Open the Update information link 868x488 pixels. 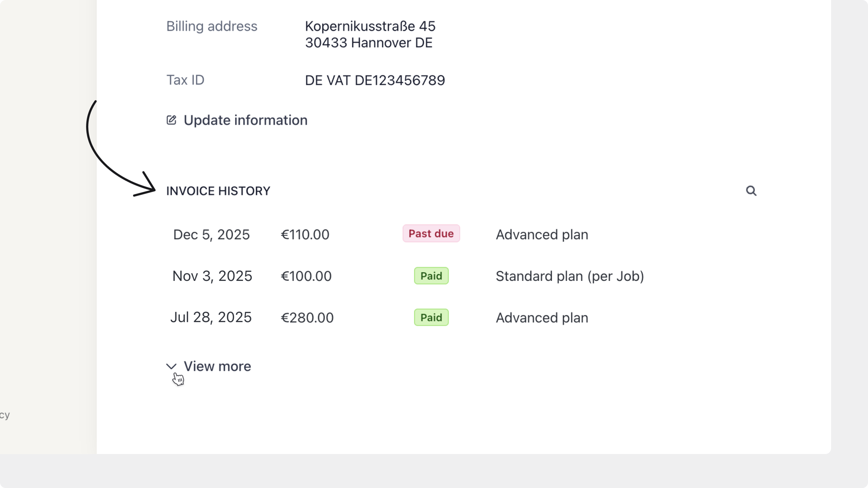[x=245, y=120]
